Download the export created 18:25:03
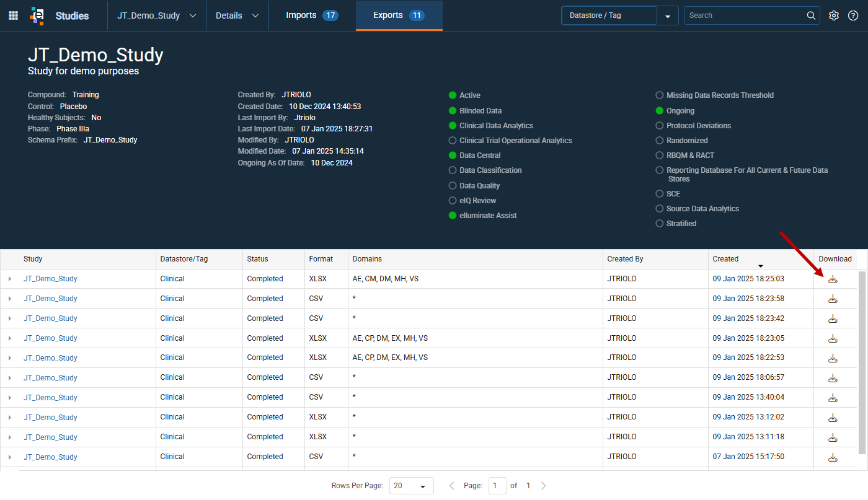This screenshot has width=868, height=500. point(833,279)
